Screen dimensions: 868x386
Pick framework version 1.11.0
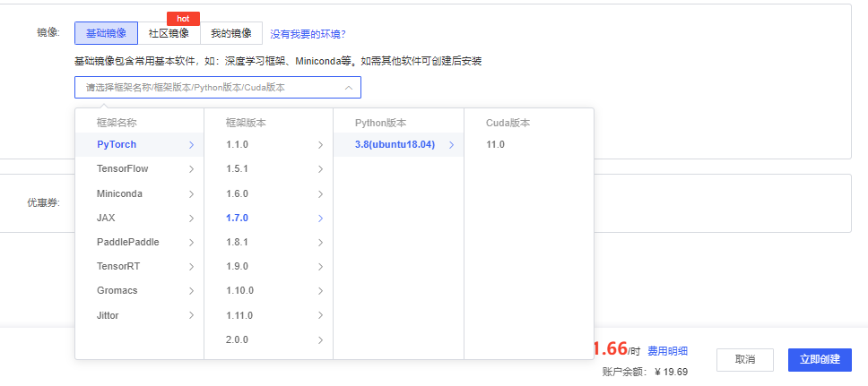click(x=268, y=315)
